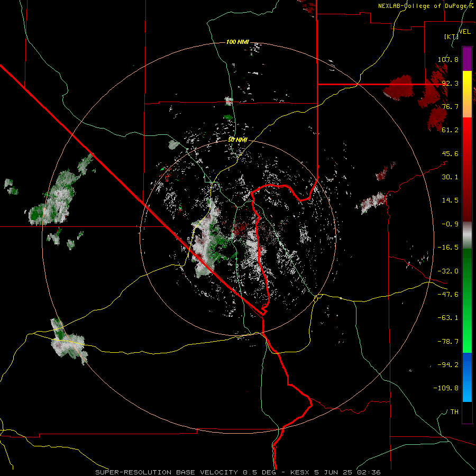The width and height of the screenshot is (476, 476).
Task: Click the VEL legend title
Action: point(464,32)
